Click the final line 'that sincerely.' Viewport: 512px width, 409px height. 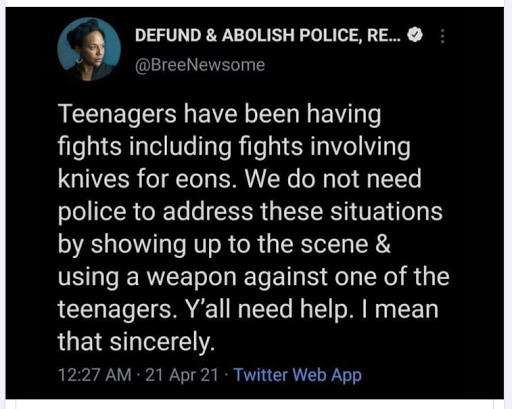136,342
